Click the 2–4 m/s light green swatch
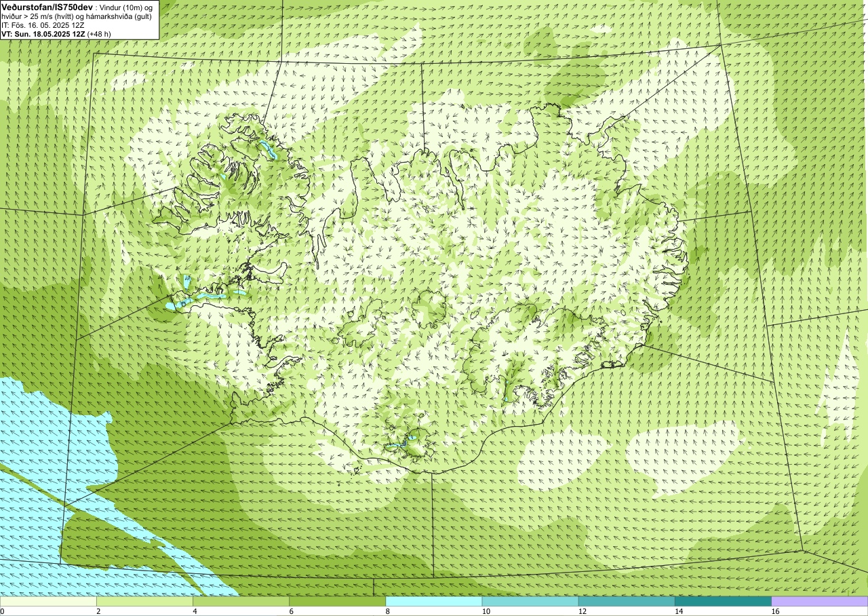This screenshot has height=616, width=868. tap(144, 601)
